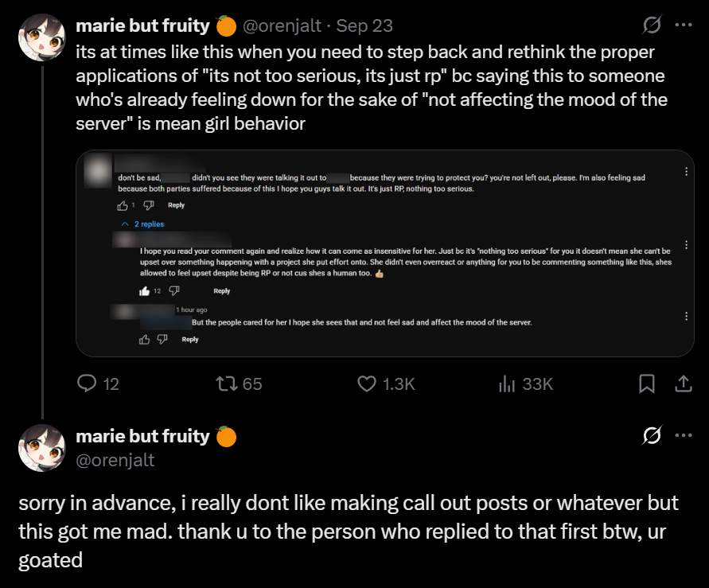The height and width of the screenshot is (588, 709).
Task: Share the first tweet
Action: coord(683,384)
